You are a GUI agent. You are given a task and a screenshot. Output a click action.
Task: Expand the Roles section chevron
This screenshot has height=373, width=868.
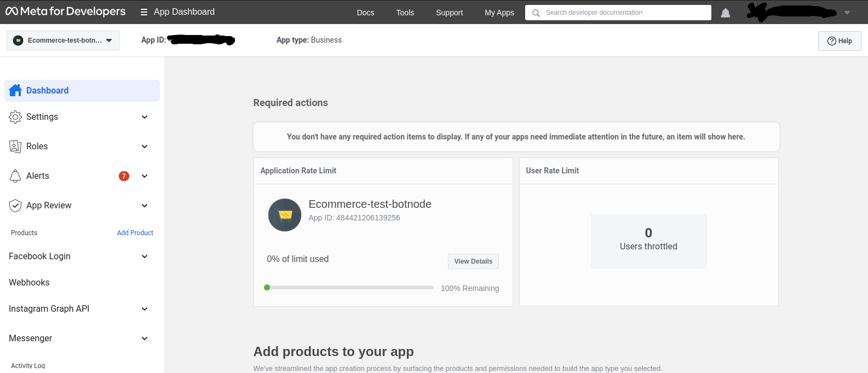tap(145, 146)
